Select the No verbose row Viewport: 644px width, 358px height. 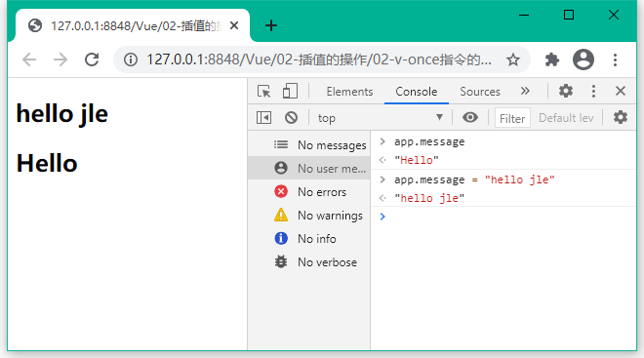point(309,262)
